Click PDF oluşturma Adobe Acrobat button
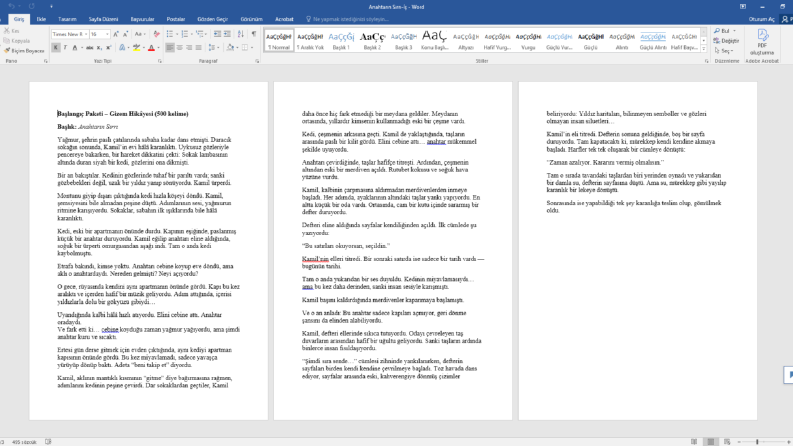The width and height of the screenshot is (793, 446). click(x=762, y=42)
